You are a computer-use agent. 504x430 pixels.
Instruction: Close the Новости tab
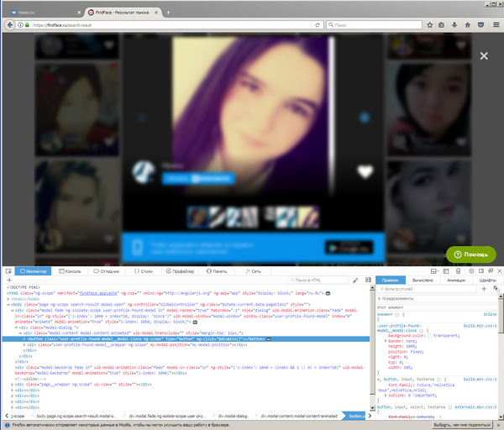pyautogui.click(x=79, y=13)
